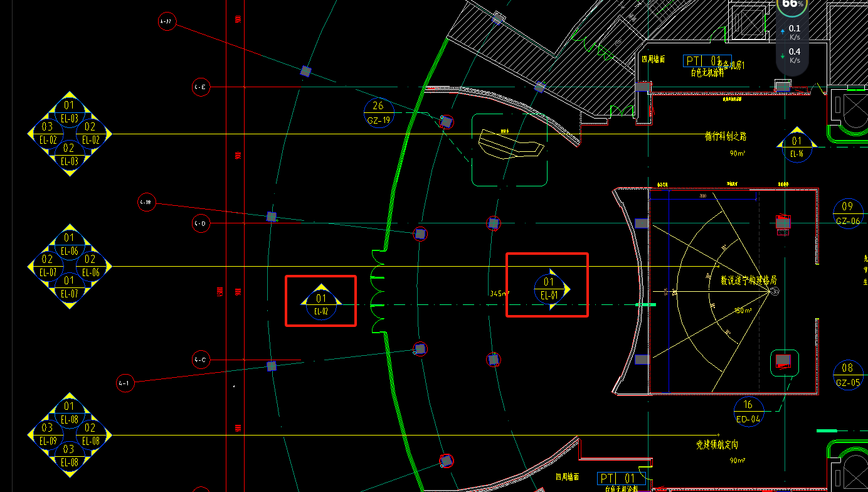Select the 4-38 grid axis bubble
This screenshot has height=492, width=868.
click(x=146, y=202)
